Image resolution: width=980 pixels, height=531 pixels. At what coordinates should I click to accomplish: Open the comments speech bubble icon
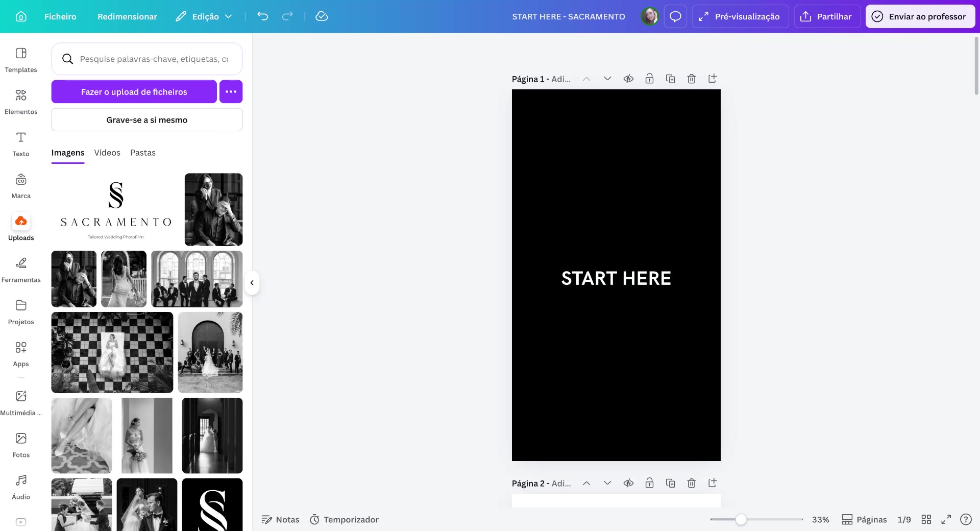click(675, 16)
